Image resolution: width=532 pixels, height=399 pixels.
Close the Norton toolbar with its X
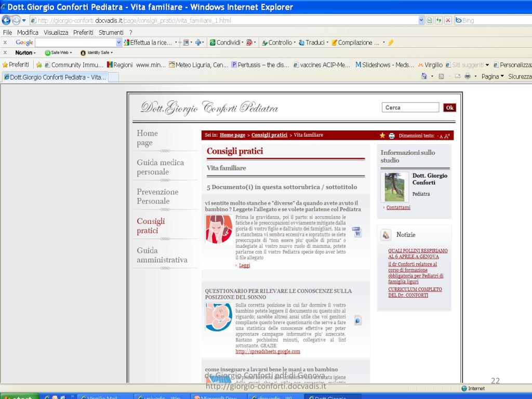5,52
